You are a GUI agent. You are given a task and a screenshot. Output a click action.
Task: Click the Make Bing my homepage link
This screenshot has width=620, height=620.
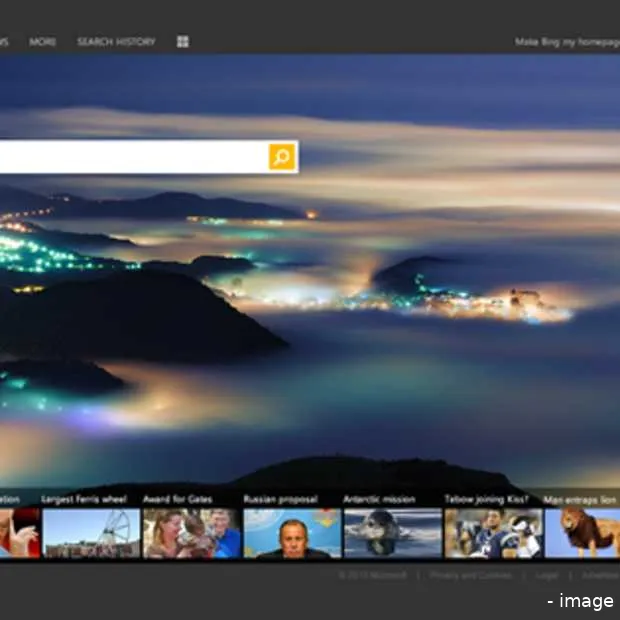coord(566,42)
